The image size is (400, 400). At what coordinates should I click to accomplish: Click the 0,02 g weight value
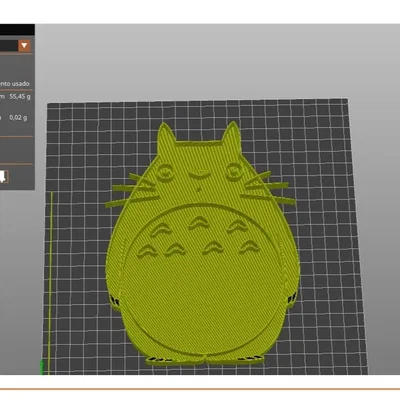[x=18, y=117]
